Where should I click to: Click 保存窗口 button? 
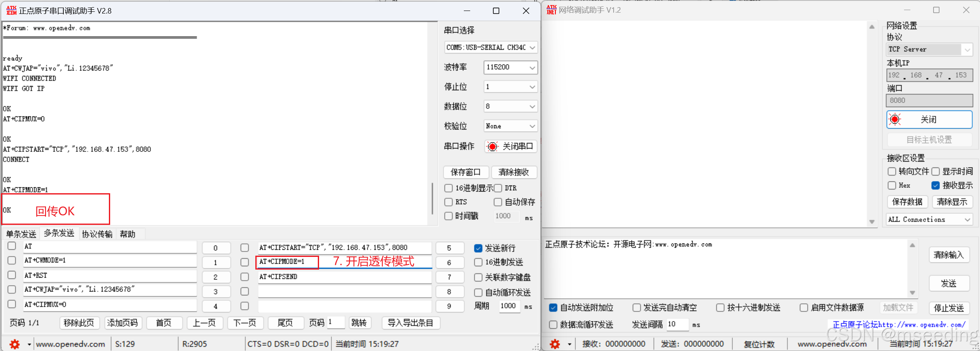[x=466, y=172]
